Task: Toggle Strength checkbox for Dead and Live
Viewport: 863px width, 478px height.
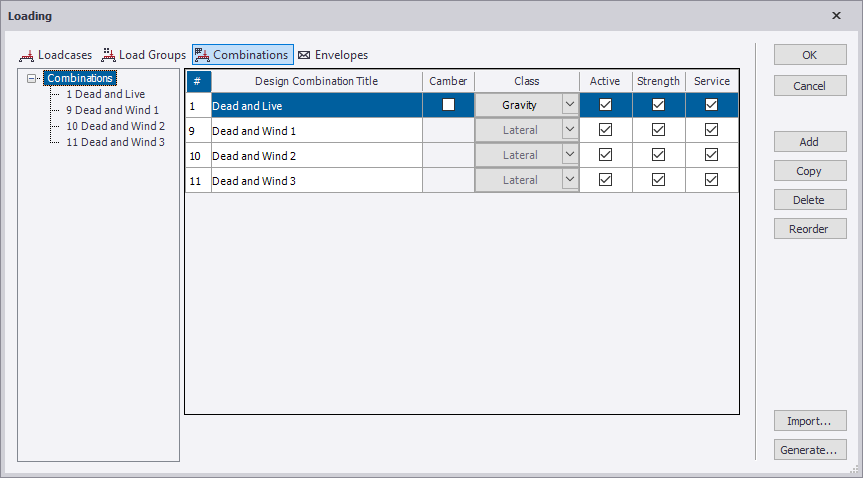Action: coord(658,105)
